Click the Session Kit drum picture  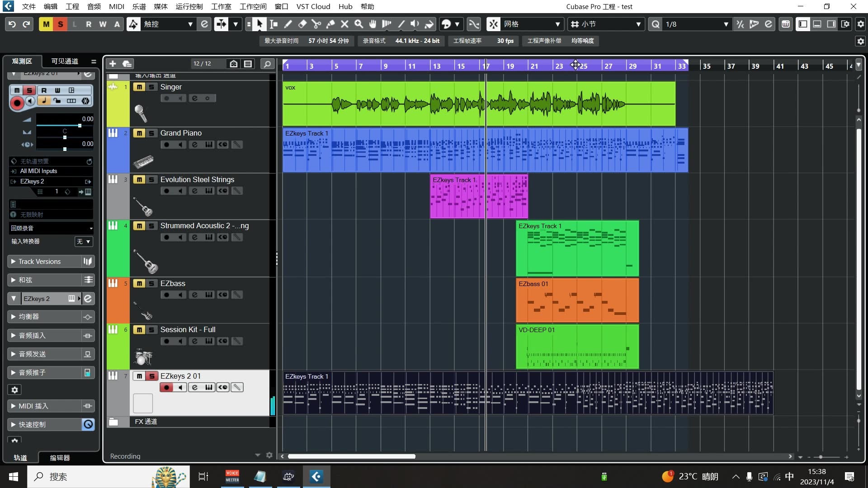[143, 357]
